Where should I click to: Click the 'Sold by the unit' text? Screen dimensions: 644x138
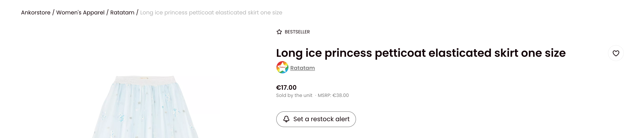pos(294,95)
